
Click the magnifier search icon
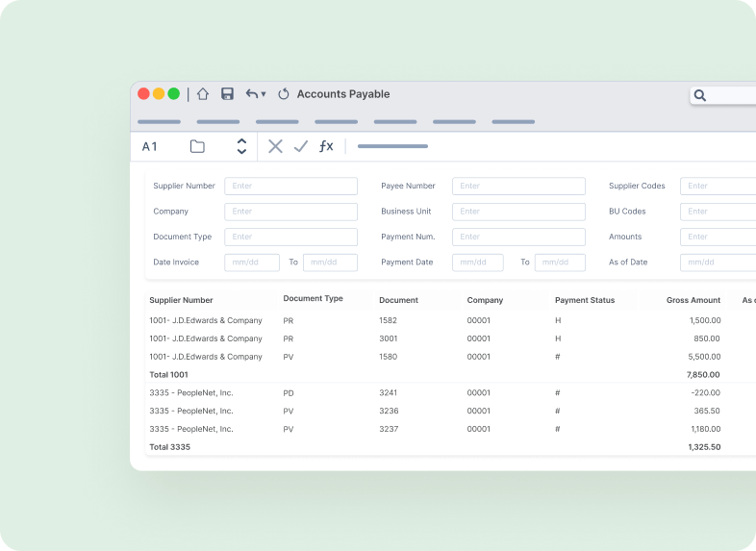700,95
